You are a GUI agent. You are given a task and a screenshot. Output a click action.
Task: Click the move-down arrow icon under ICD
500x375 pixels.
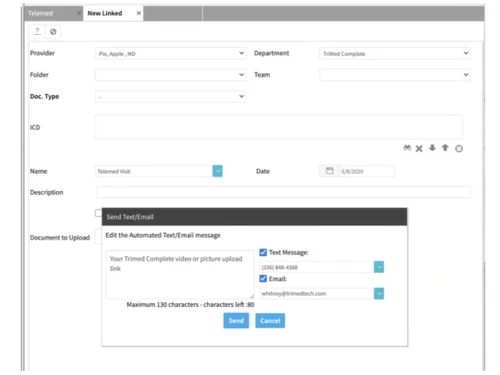432,148
